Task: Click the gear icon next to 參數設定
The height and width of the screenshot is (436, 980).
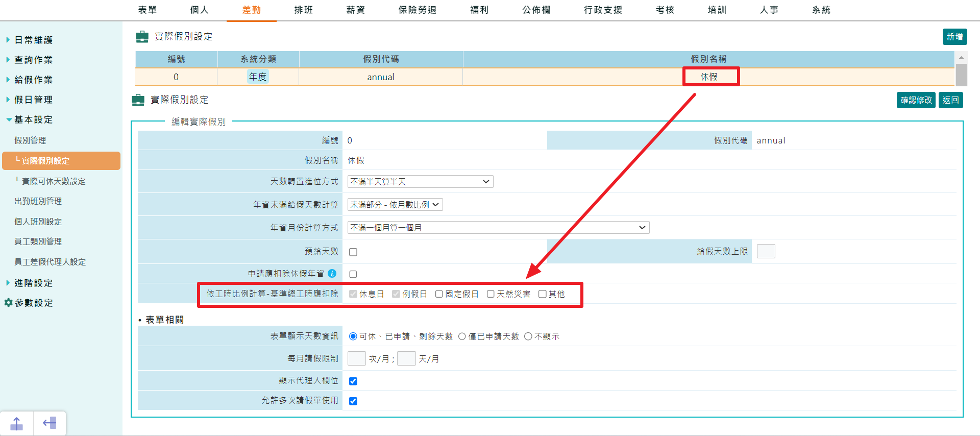Action: click(8, 303)
